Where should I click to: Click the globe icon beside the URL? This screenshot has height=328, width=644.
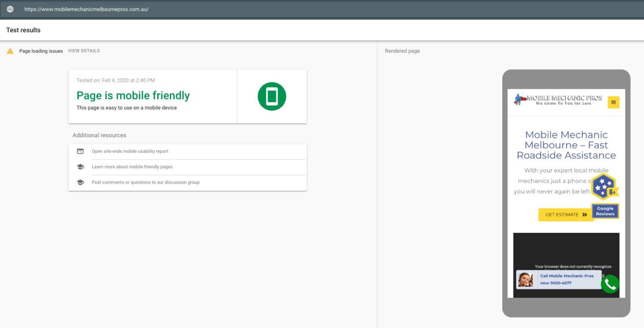point(10,9)
